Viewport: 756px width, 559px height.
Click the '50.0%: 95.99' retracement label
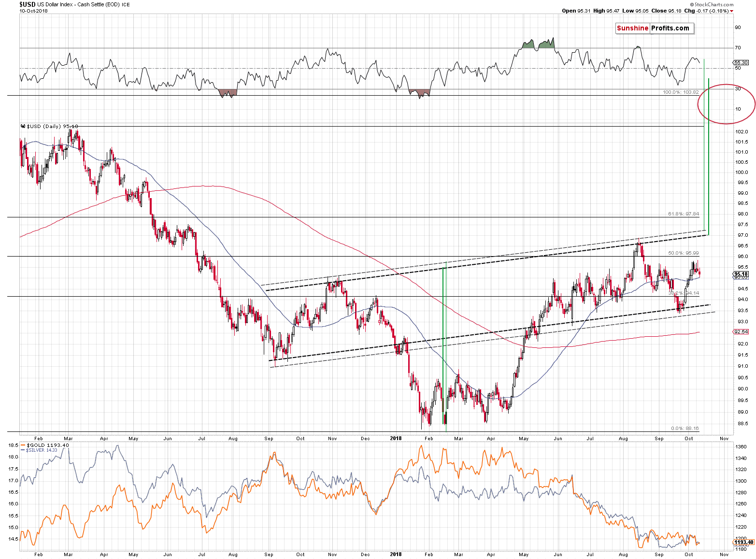[x=684, y=253]
